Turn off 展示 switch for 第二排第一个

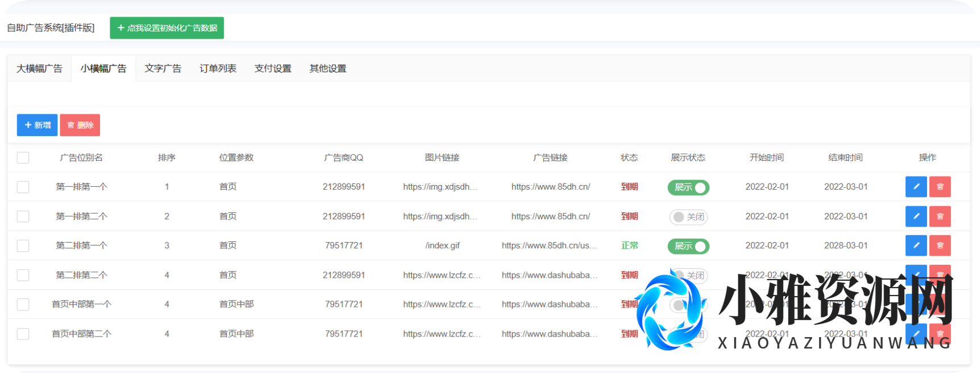(688, 246)
